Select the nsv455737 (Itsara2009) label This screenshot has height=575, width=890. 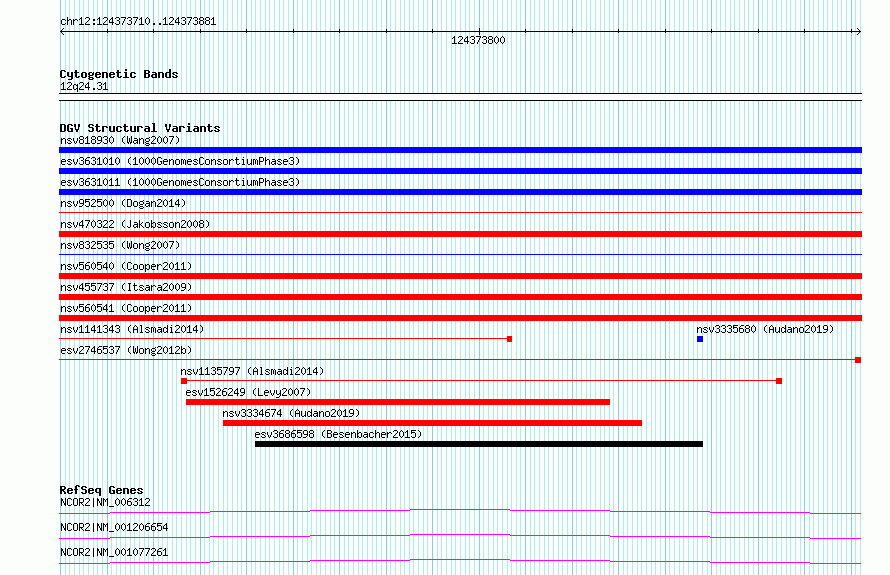126,287
